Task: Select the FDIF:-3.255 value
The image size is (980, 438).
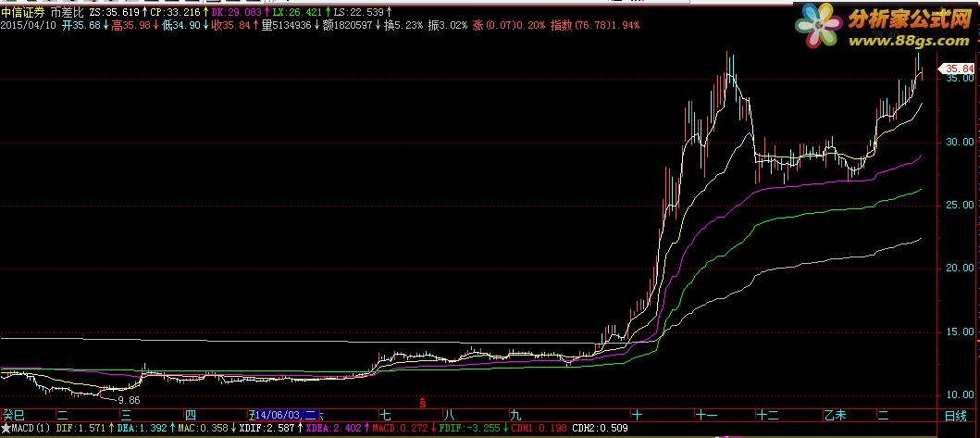Action: (x=471, y=429)
